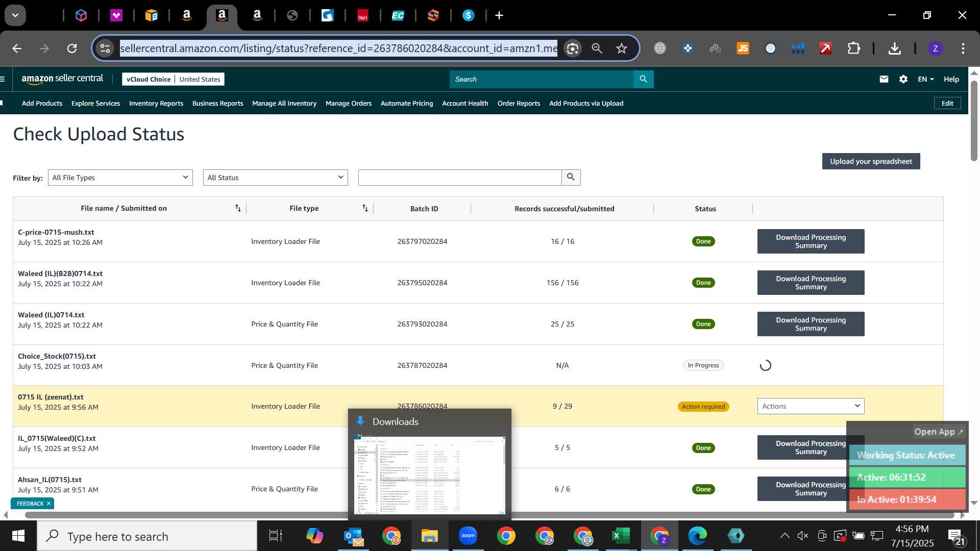980x551 pixels.
Task: Open a new browser tab
Action: click(499, 15)
